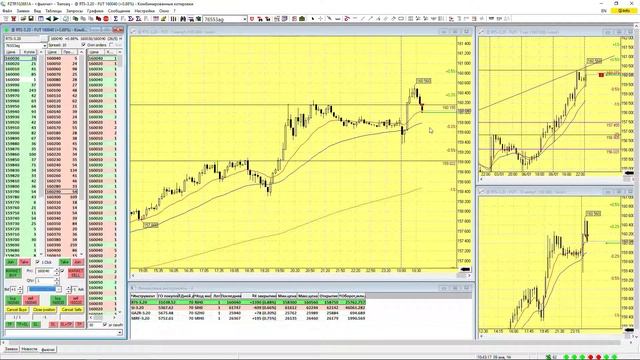
Task: Click the trades tape horizontal scrollbar
Action: point(103,318)
